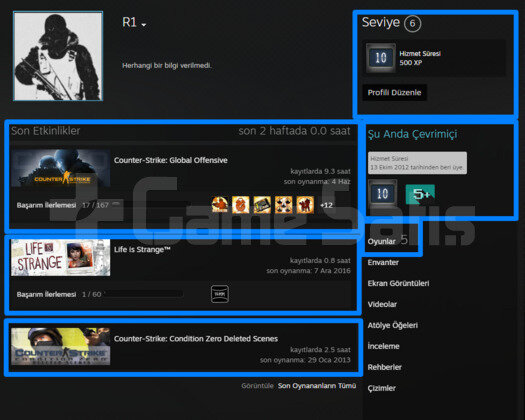Open the Hizmet Süresi 500 XP badge title
The height and width of the screenshot is (420, 525).
point(420,54)
